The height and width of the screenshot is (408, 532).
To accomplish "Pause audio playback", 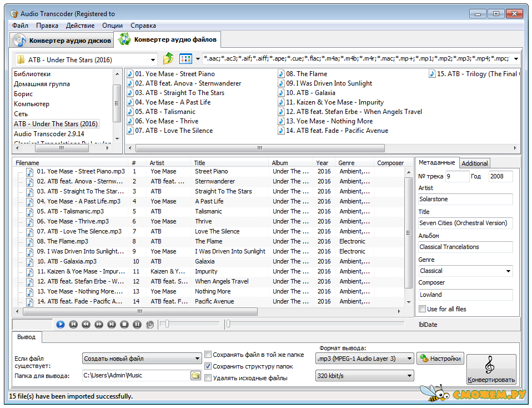I will (x=137, y=325).
